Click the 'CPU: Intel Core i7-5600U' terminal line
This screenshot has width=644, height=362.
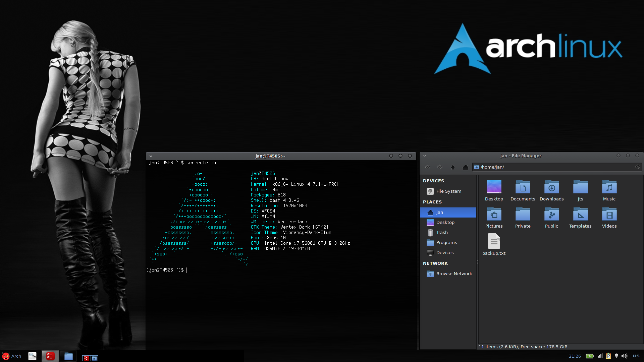click(x=301, y=243)
